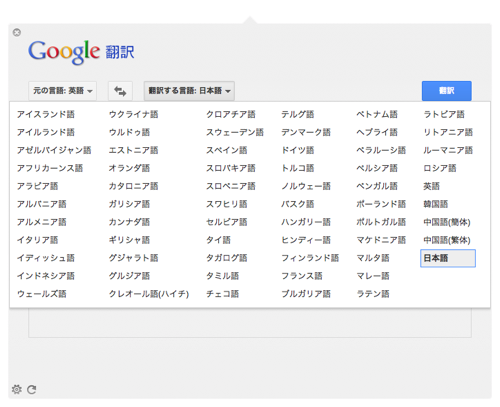Pick ヘブライ語

[377, 132]
